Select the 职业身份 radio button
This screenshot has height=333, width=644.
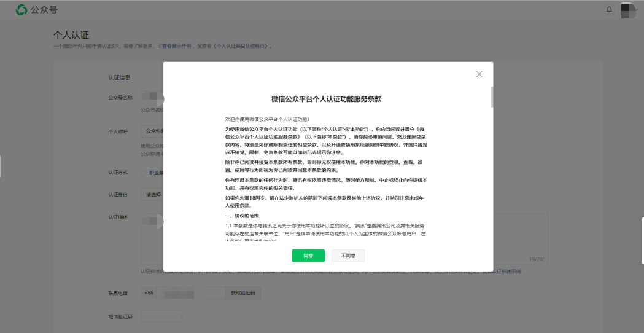tap(143, 173)
